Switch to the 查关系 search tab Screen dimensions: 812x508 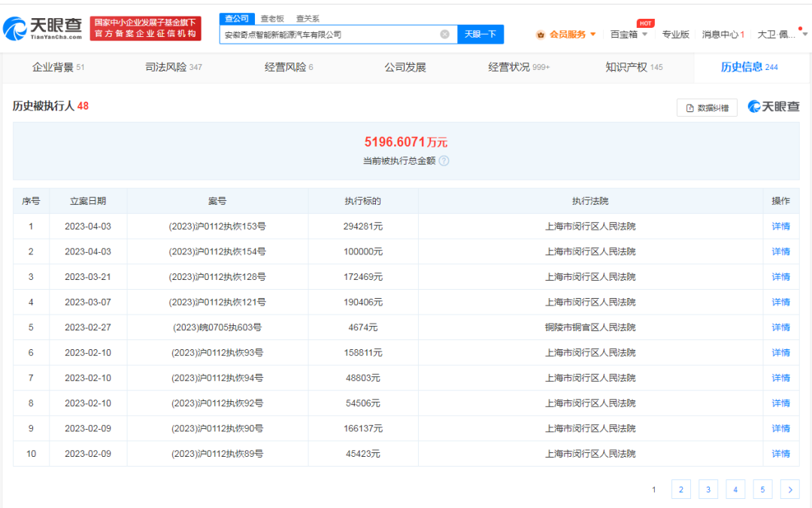pos(308,19)
